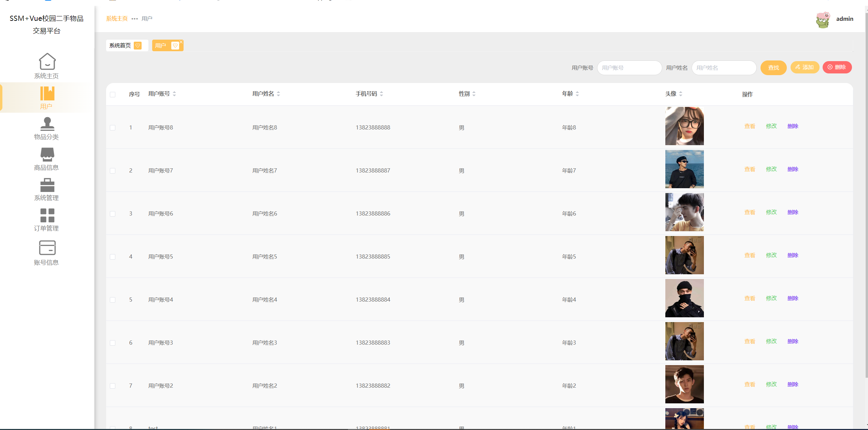Image resolution: width=868 pixels, height=430 pixels.
Task: Click the 系统主页 breadcrumb link
Action: (x=117, y=18)
